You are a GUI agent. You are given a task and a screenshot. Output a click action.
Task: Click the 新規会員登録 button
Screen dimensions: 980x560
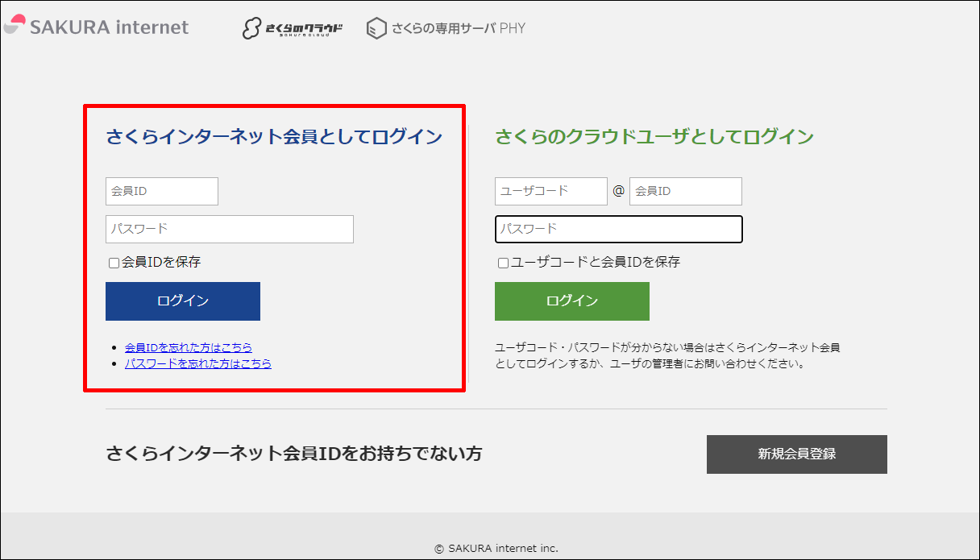coord(797,454)
